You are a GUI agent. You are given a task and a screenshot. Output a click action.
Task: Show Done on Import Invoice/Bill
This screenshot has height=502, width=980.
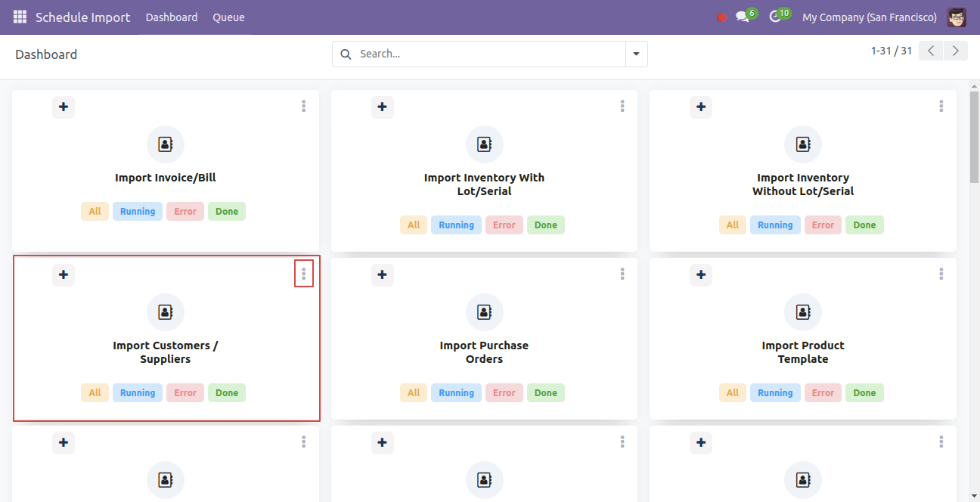(227, 212)
